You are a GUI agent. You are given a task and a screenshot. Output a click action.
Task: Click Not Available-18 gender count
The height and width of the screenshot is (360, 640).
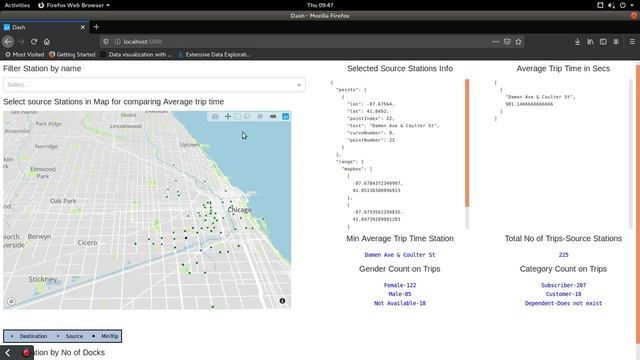tap(400, 303)
